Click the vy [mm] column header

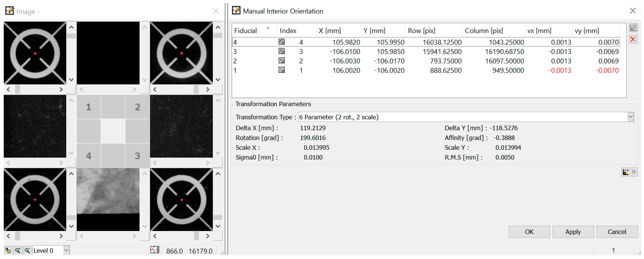596,31
